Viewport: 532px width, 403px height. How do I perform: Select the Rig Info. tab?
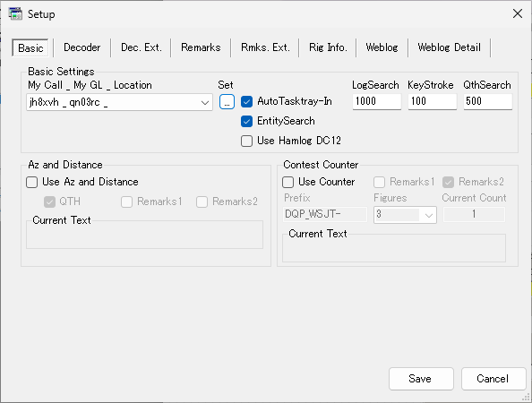point(328,47)
